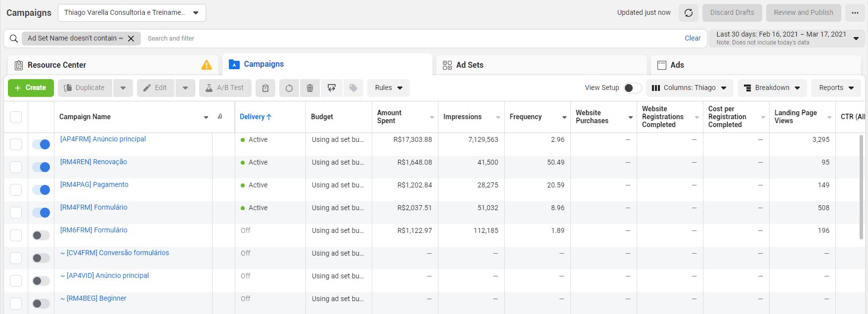Image resolution: width=868 pixels, height=314 pixels.
Task: Click the Search and filter input field
Action: coord(395,39)
